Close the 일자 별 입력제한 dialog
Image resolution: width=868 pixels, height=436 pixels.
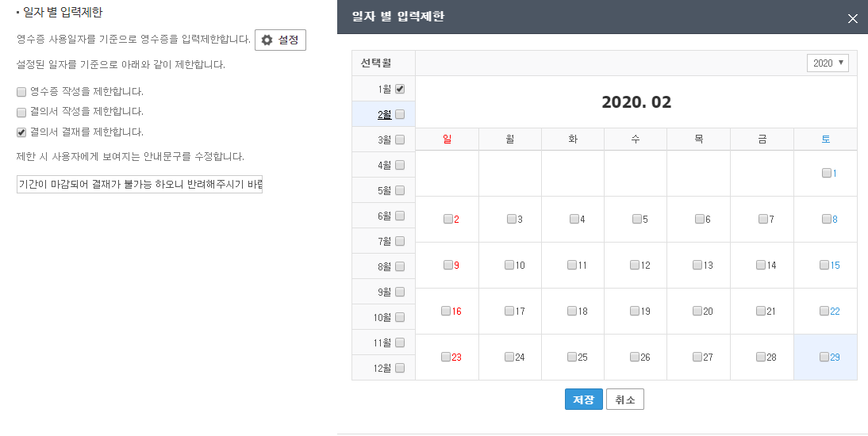(852, 19)
